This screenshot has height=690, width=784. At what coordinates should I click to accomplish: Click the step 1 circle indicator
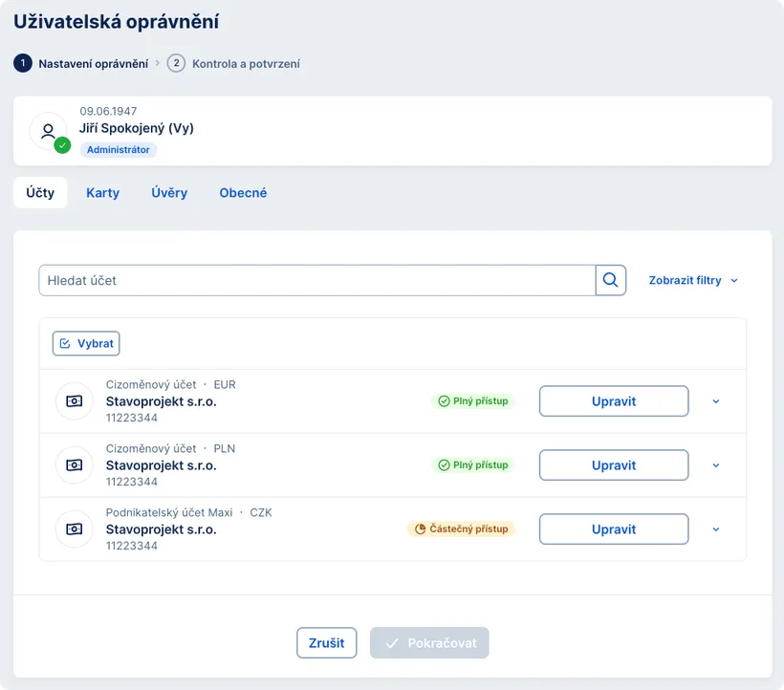click(23, 64)
